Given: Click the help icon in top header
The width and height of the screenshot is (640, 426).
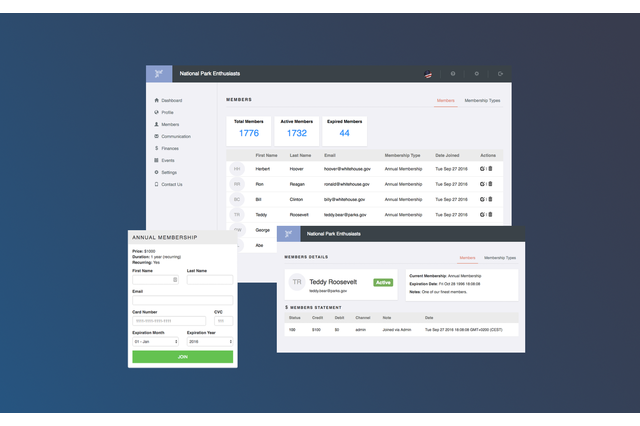Looking at the screenshot, I should (452, 74).
